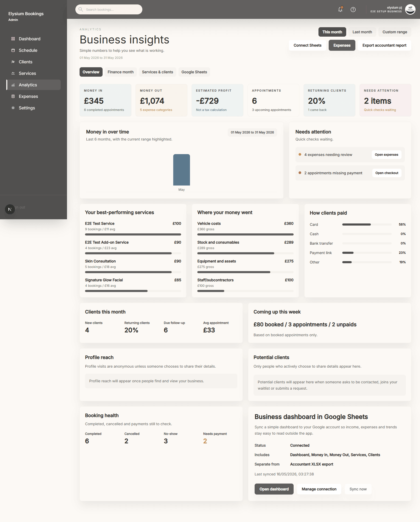Choose the Custom range option

click(x=395, y=32)
